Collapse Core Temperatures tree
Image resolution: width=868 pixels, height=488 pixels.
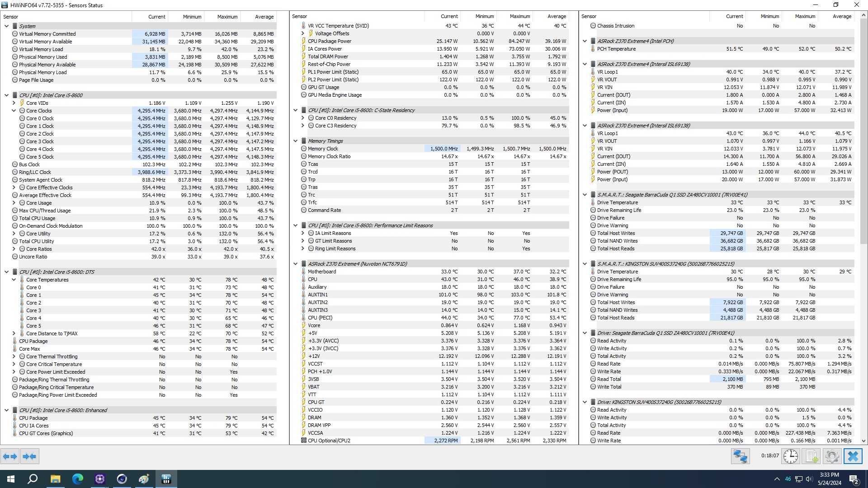point(14,280)
